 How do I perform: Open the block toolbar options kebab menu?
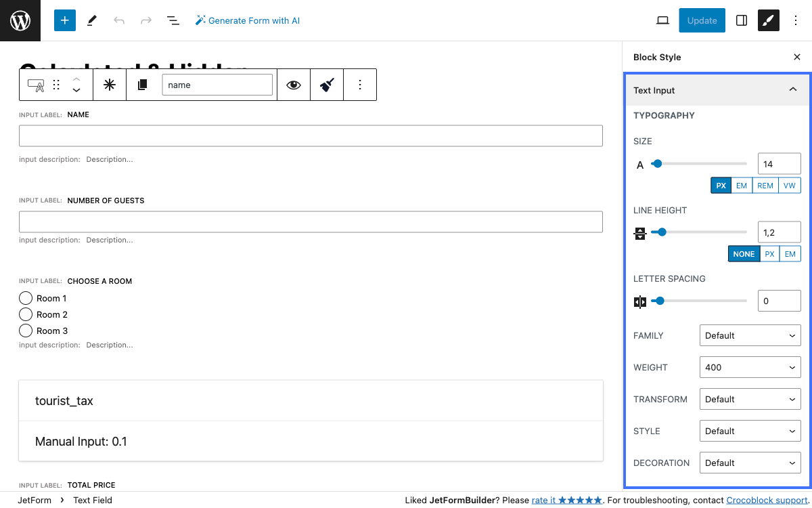360,84
